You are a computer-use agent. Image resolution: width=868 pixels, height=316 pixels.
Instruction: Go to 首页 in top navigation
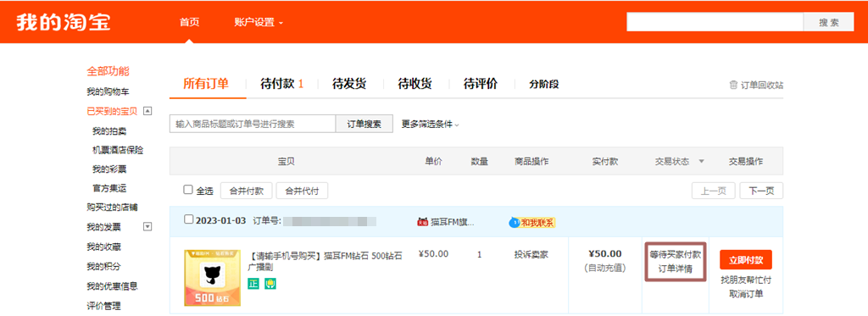(x=189, y=23)
